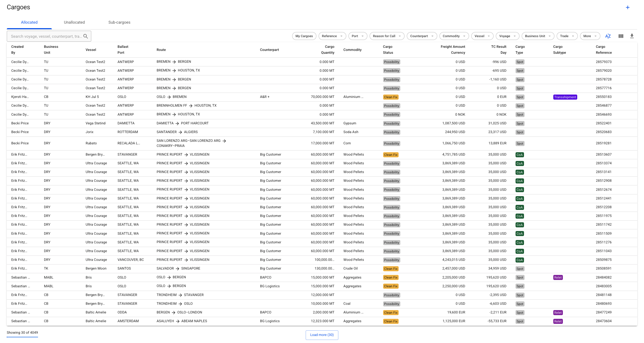Click the search magnifier icon

coord(86,36)
